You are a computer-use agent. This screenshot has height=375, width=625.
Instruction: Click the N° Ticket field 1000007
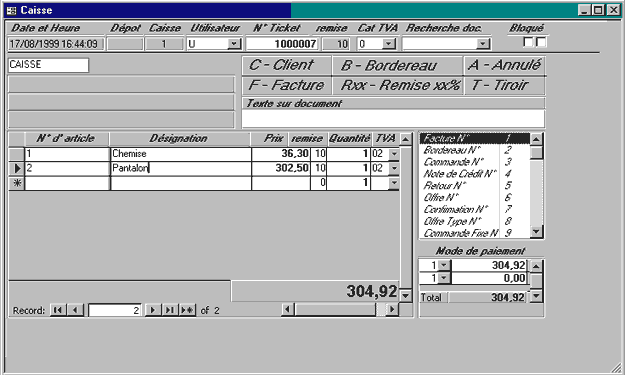pyautogui.click(x=282, y=44)
